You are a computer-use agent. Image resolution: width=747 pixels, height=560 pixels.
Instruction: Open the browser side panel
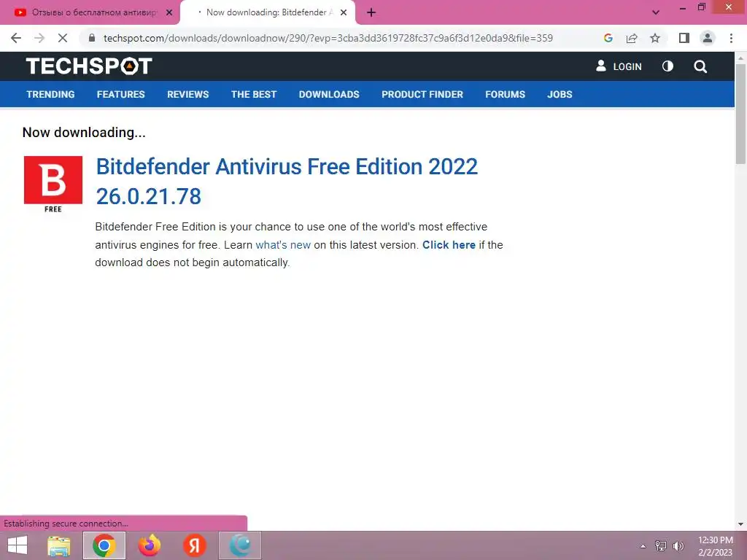pyautogui.click(x=684, y=38)
